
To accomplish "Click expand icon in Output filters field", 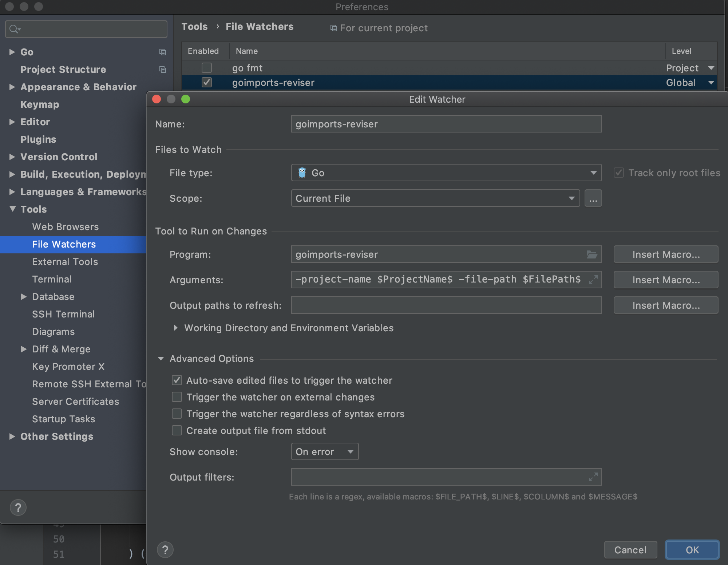I will tap(593, 477).
